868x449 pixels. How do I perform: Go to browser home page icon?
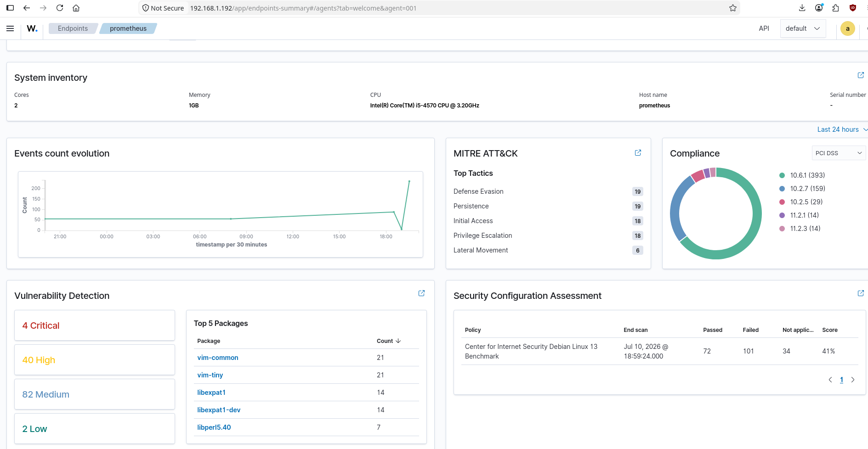pos(76,8)
